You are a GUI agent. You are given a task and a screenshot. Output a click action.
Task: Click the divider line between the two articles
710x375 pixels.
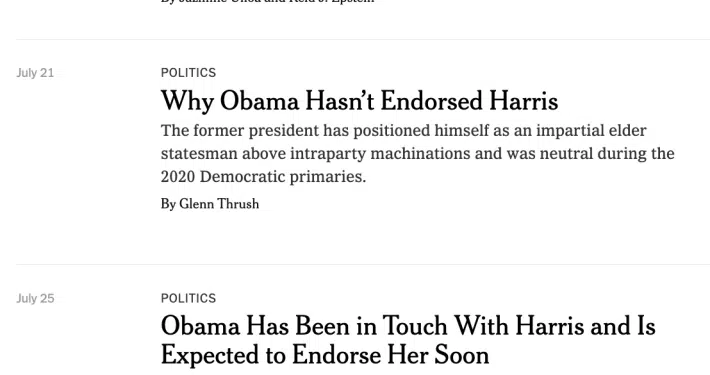[x=363, y=264]
